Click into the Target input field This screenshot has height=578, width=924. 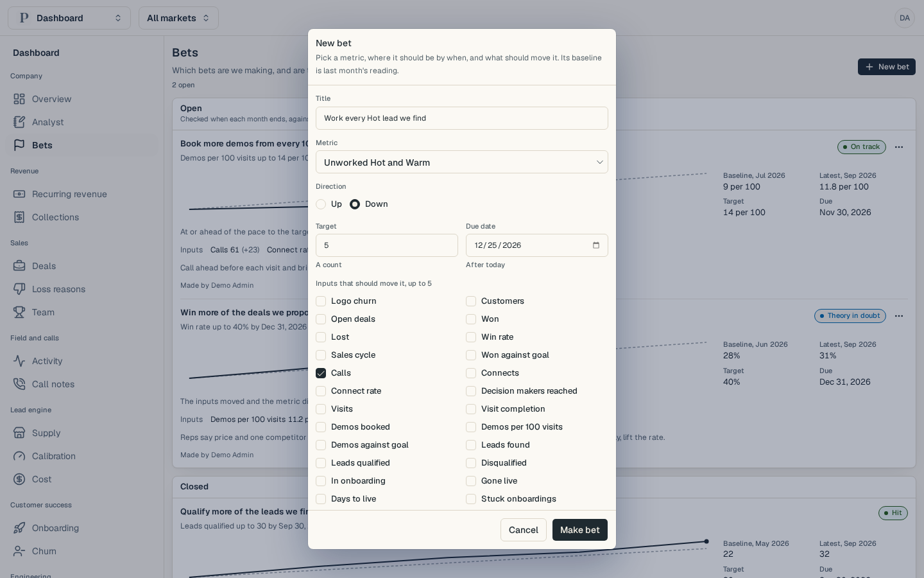pos(387,245)
